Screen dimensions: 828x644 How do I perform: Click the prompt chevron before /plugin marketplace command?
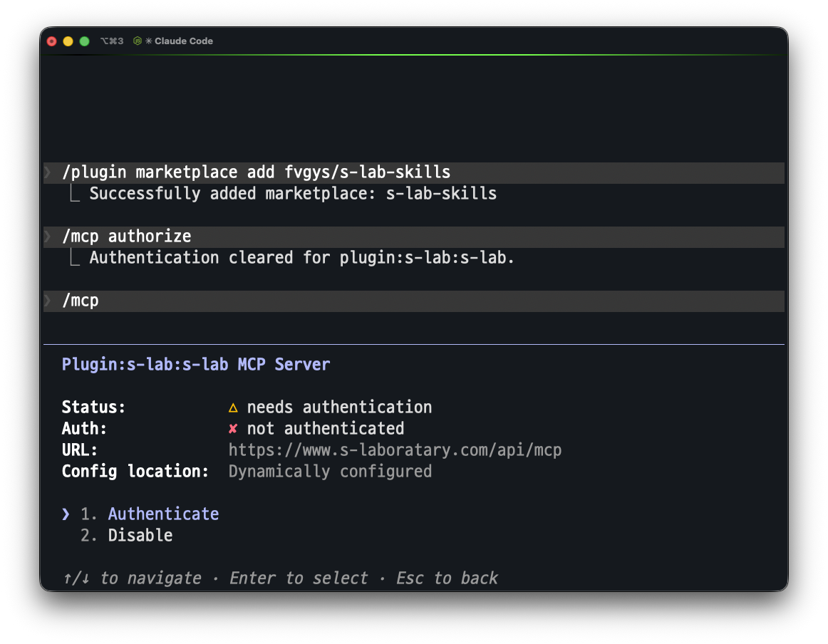(x=48, y=172)
